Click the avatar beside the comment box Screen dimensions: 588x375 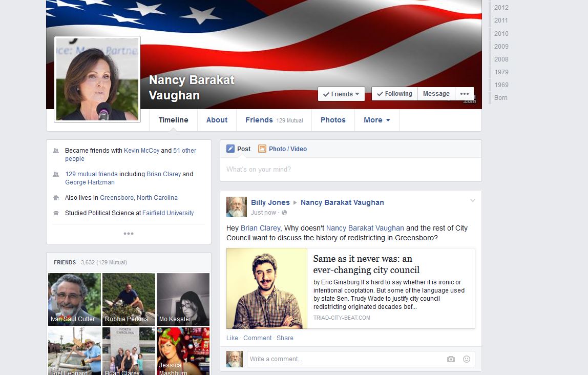click(x=235, y=359)
